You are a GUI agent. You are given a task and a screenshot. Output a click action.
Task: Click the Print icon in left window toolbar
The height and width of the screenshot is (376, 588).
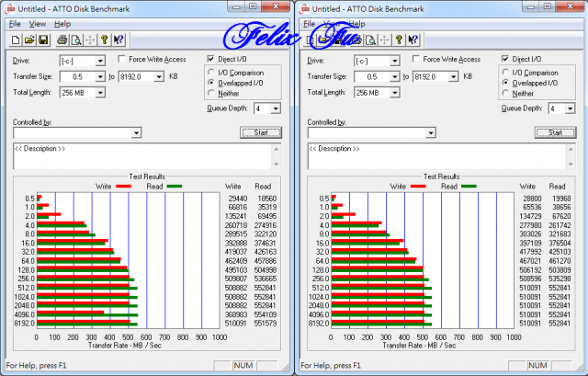(62, 40)
